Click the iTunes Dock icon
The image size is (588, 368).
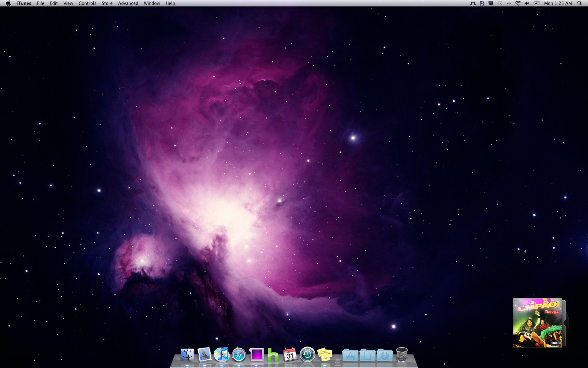[221, 355]
